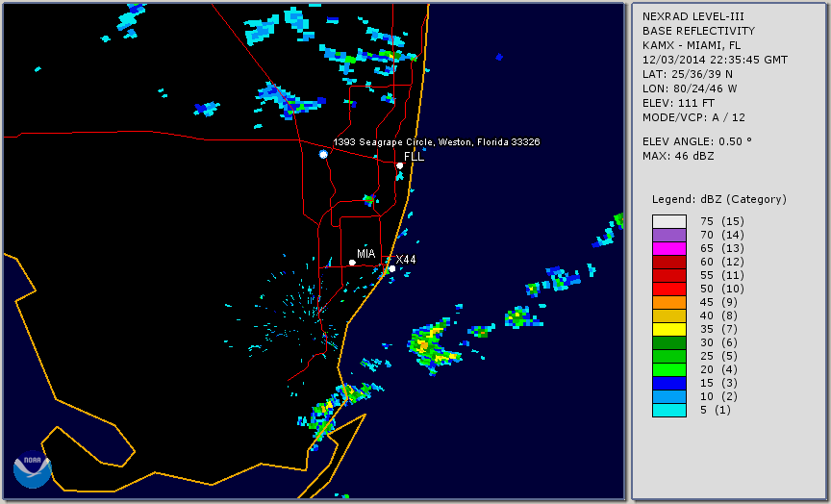The height and width of the screenshot is (504, 831).
Task: Select the 60 dBZ dark red swatch
Action: point(668,262)
